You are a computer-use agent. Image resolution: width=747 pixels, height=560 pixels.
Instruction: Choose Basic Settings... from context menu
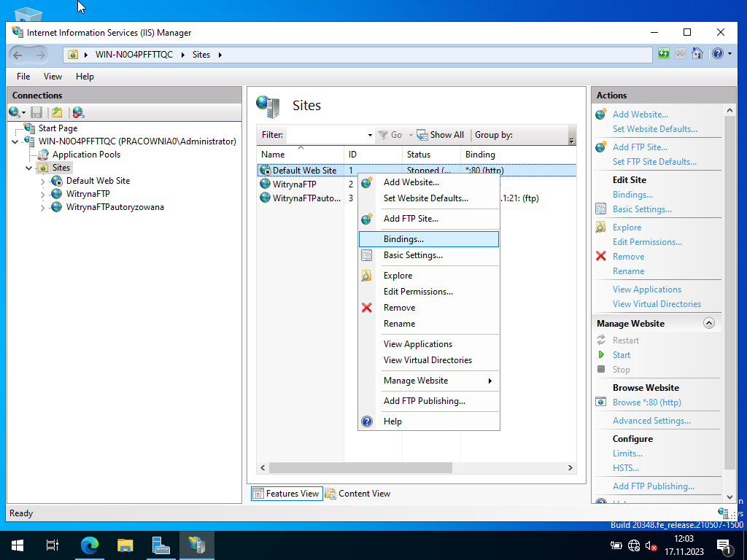(429, 255)
